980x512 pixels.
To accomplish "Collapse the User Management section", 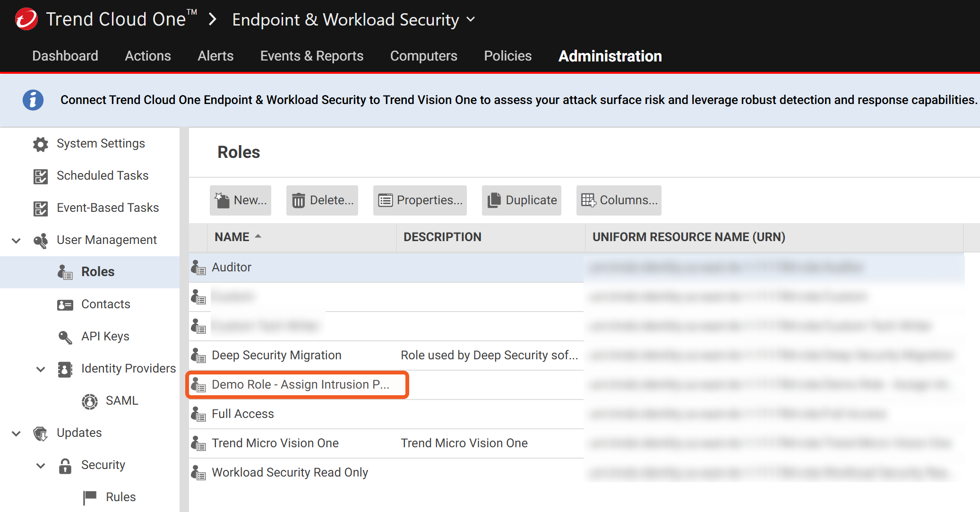I will [x=16, y=240].
